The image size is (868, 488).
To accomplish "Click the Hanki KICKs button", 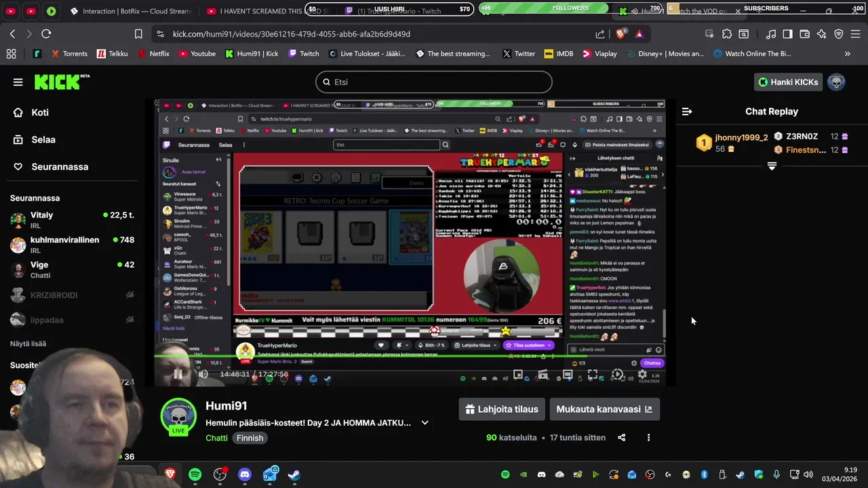I will point(788,82).
